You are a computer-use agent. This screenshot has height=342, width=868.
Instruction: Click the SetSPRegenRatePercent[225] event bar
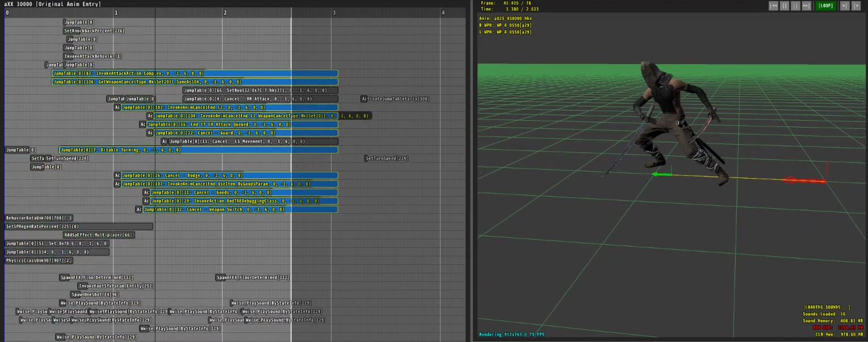click(78, 226)
